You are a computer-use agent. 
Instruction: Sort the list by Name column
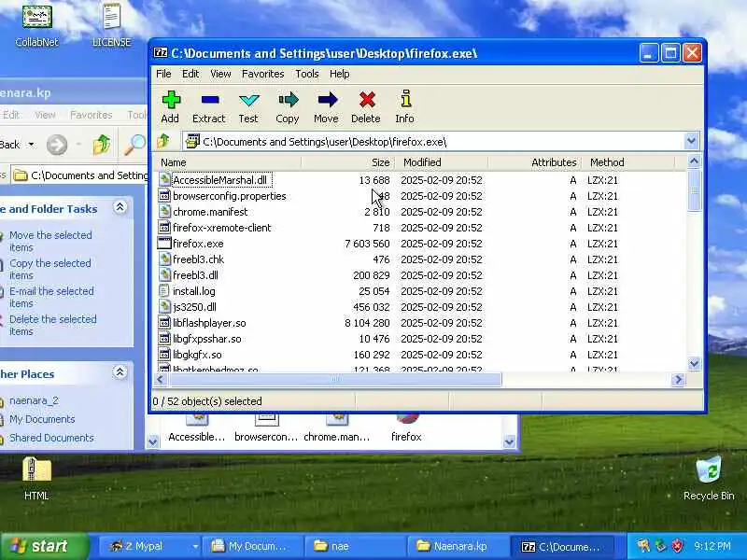[229, 162]
